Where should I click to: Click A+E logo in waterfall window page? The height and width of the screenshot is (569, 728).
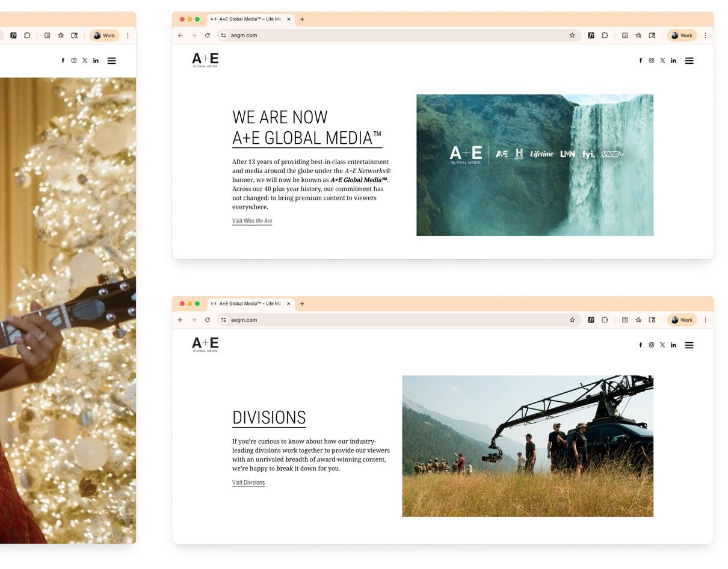tap(205, 60)
